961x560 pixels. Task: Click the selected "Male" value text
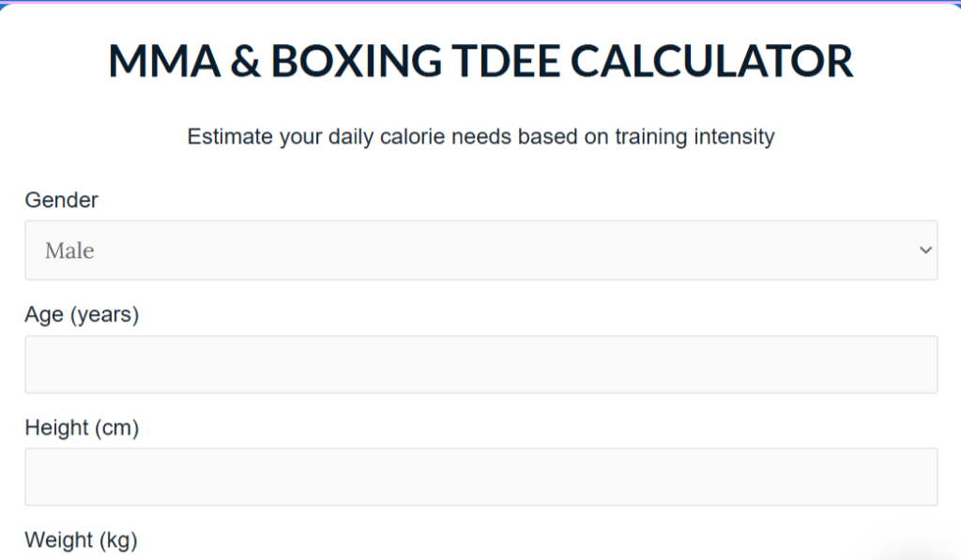tap(69, 250)
